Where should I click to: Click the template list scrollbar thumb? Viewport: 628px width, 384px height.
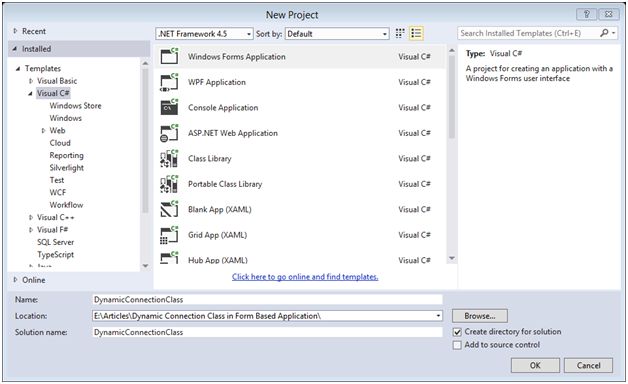(x=452, y=97)
